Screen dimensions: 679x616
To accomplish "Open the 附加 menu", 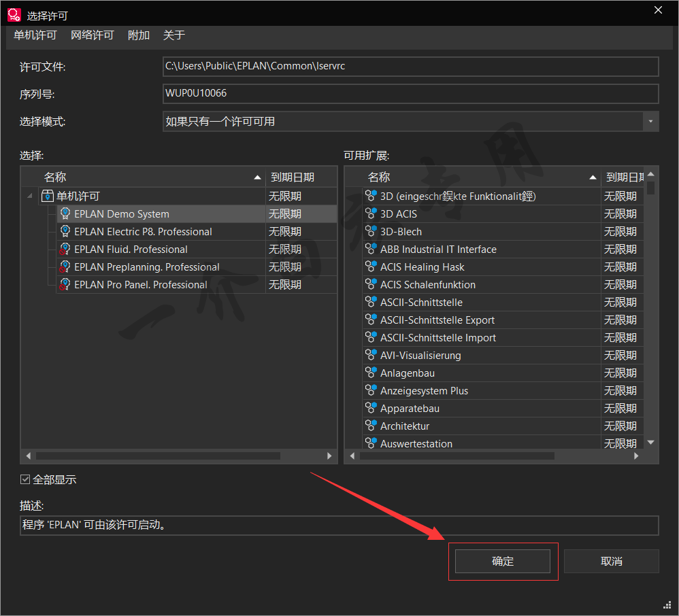I will pos(139,35).
